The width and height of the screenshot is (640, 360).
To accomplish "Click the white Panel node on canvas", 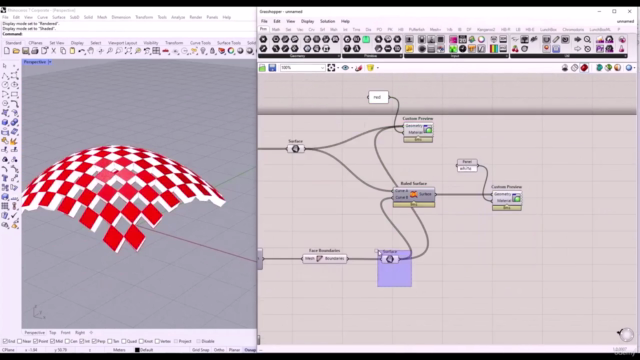I will coord(467,165).
